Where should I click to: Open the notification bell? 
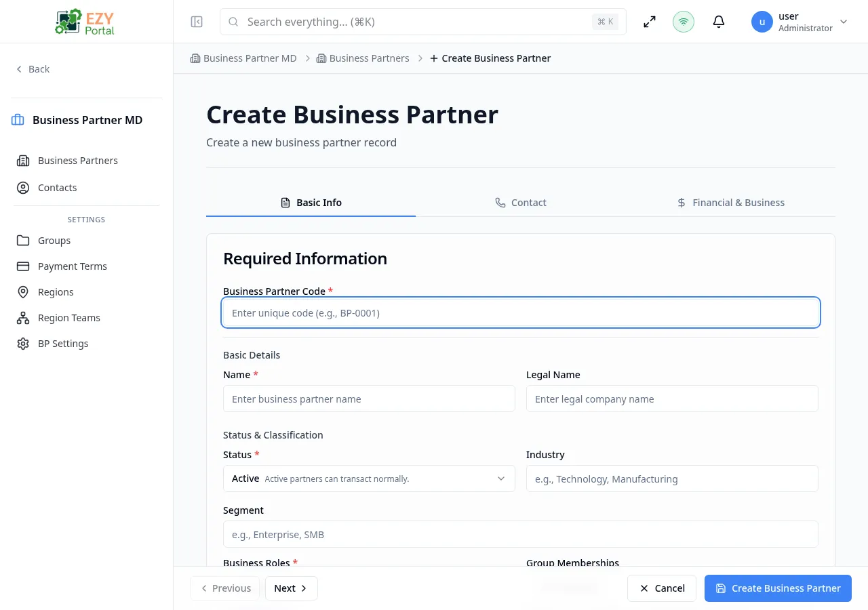point(718,21)
